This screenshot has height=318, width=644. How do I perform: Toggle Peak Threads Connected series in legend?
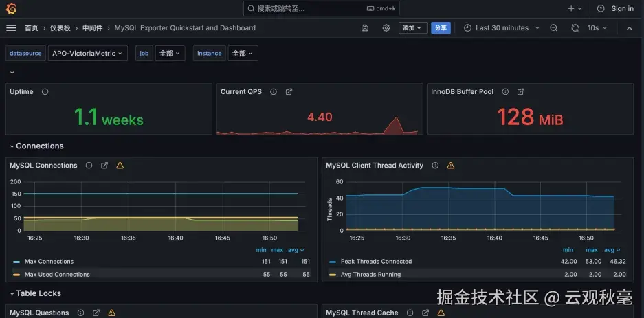tap(376, 262)
